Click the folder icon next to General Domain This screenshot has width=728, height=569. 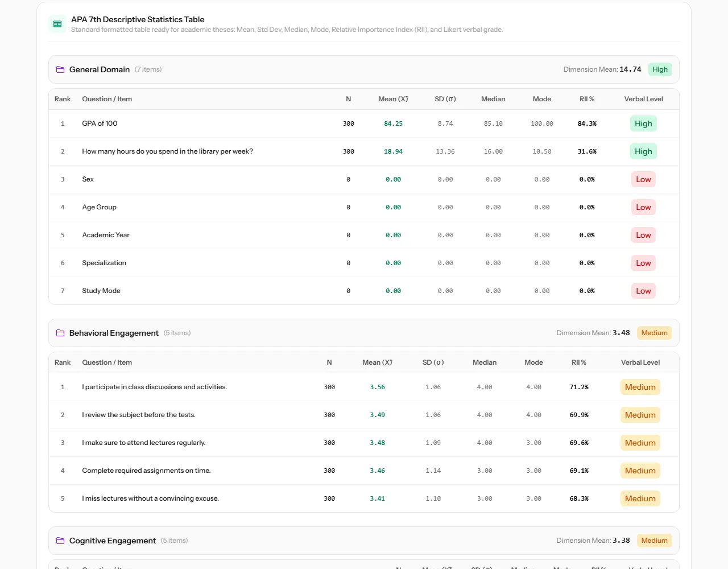tap(60, 69)
